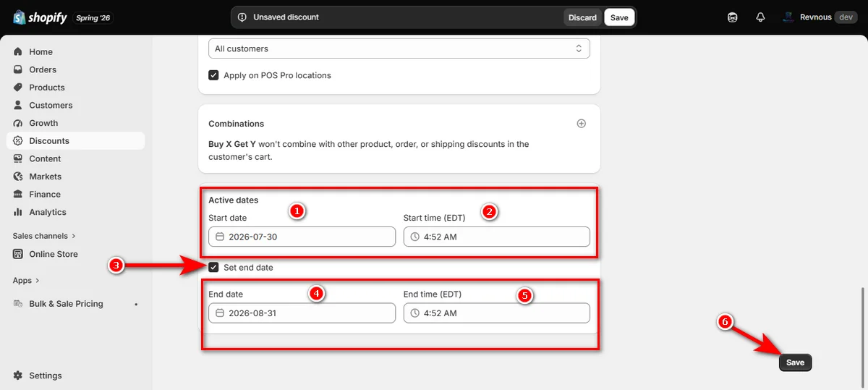
Task: Open Analytics page
Action: pyautogui.click(x=76, y=212)
